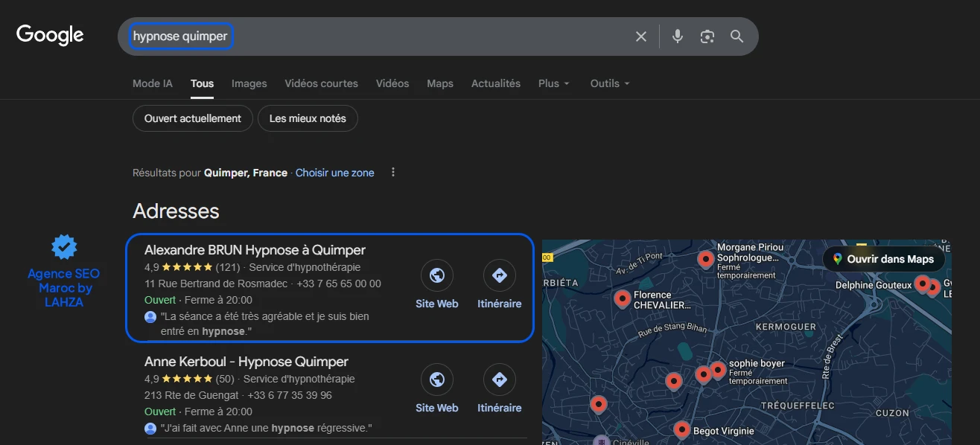980x445 pixels.
Task: Open the Vidéos tab
Action: (x=392, y=83)
